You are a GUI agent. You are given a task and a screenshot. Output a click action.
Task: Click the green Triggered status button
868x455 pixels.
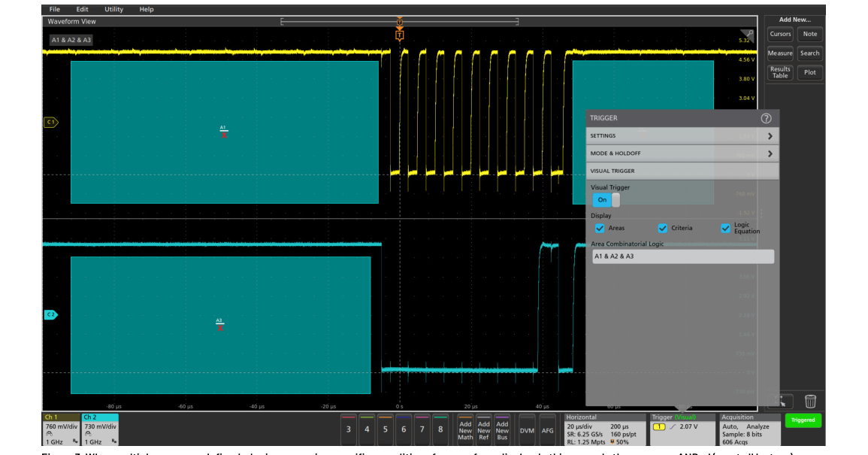(x=803, y=420)
